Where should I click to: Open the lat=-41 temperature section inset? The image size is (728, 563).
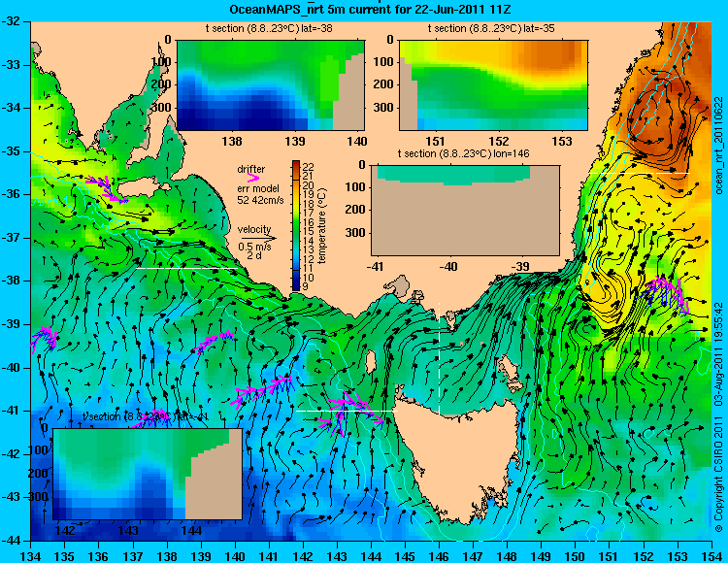tap(148, 474)
